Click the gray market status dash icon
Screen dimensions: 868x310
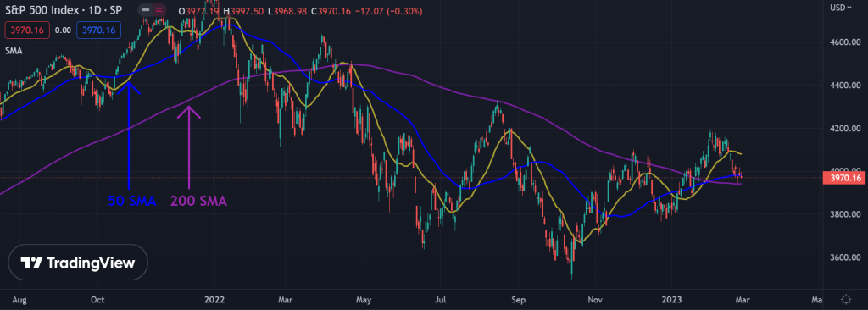point(145,10)
